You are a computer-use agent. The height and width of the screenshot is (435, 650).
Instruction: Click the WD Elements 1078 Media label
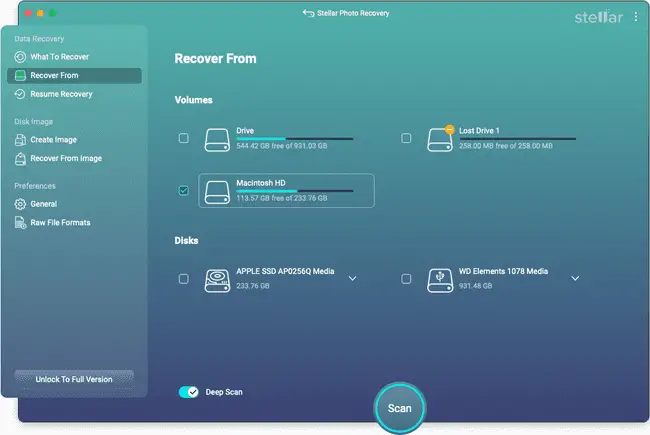(x=503, y=271)
